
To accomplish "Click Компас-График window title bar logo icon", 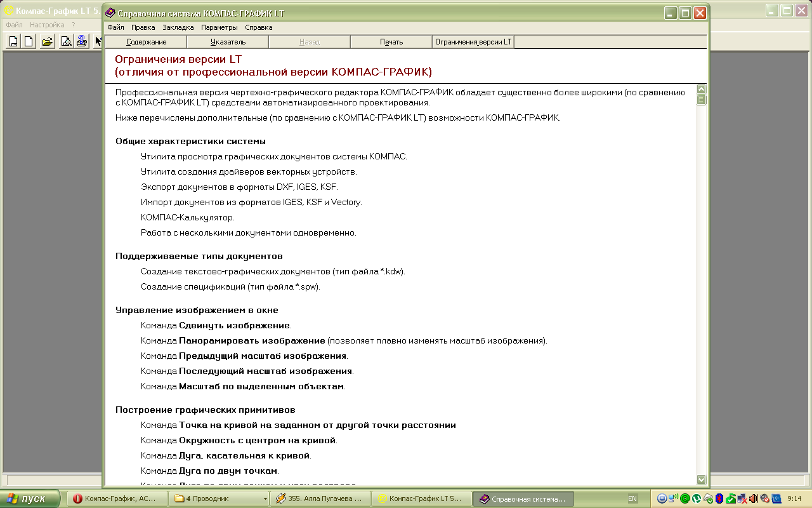I will 9,11.
